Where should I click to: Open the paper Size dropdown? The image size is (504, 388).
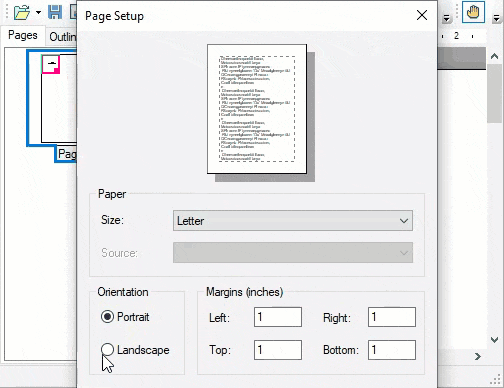[x=293, y=220]
